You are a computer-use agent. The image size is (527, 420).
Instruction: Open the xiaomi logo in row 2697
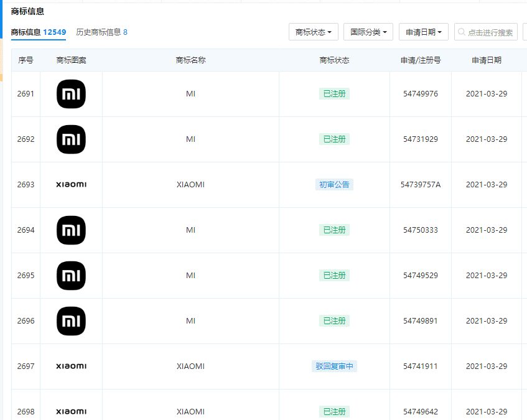tap(71, 366)
